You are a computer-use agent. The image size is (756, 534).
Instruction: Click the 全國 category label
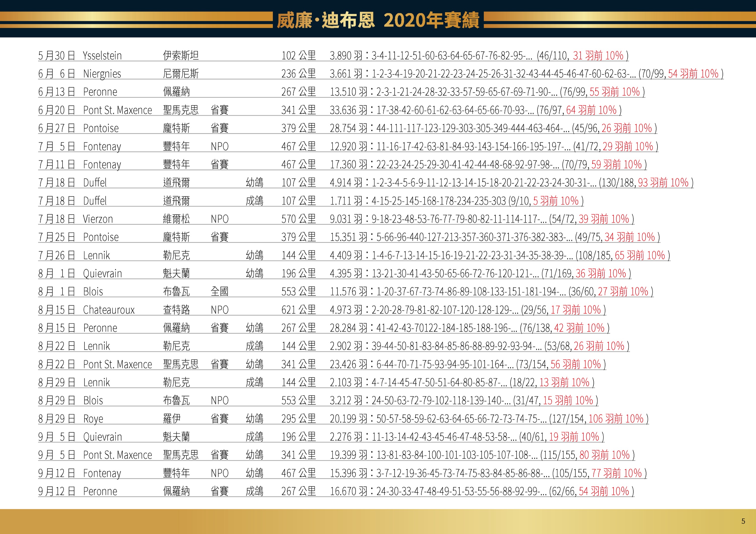point(220,292)
